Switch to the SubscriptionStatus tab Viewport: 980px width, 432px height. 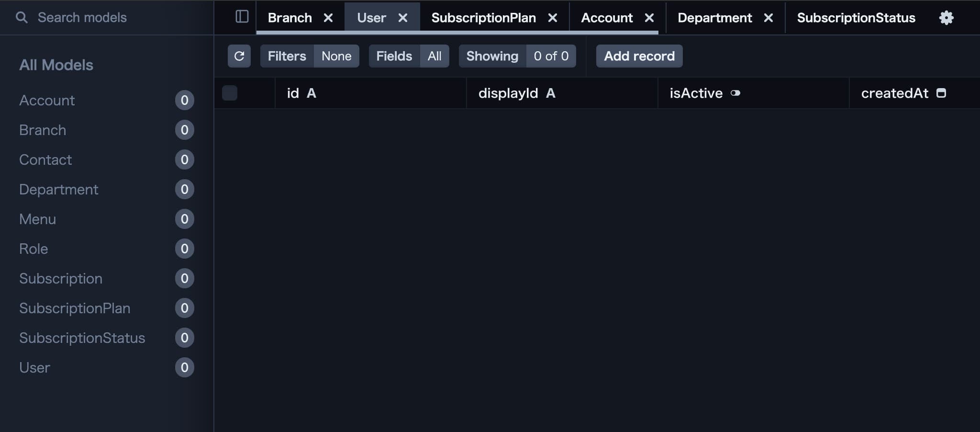point(856,18)
